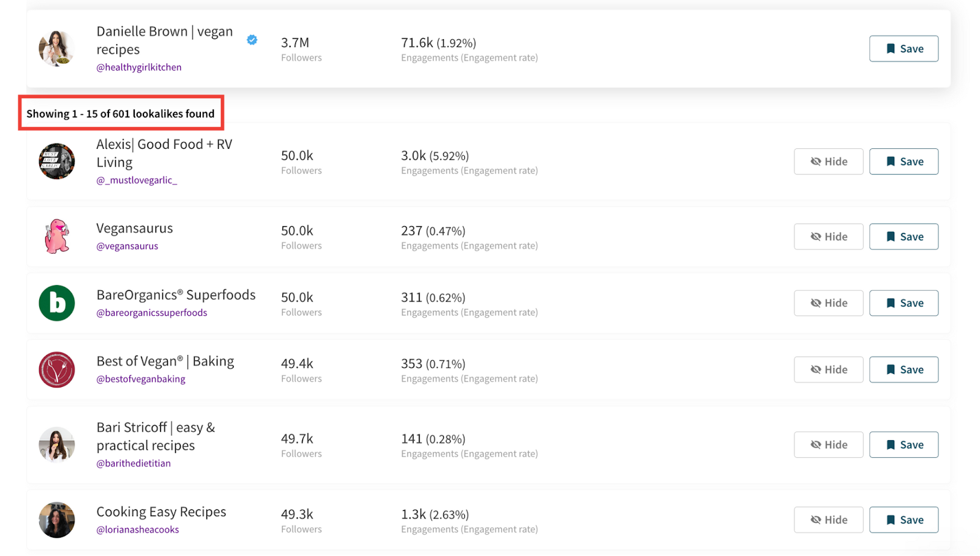This screenshot has width=980, height=556.
Task: Click the Cooking Easy Recipes avatar
Action: tap(56, 520)
